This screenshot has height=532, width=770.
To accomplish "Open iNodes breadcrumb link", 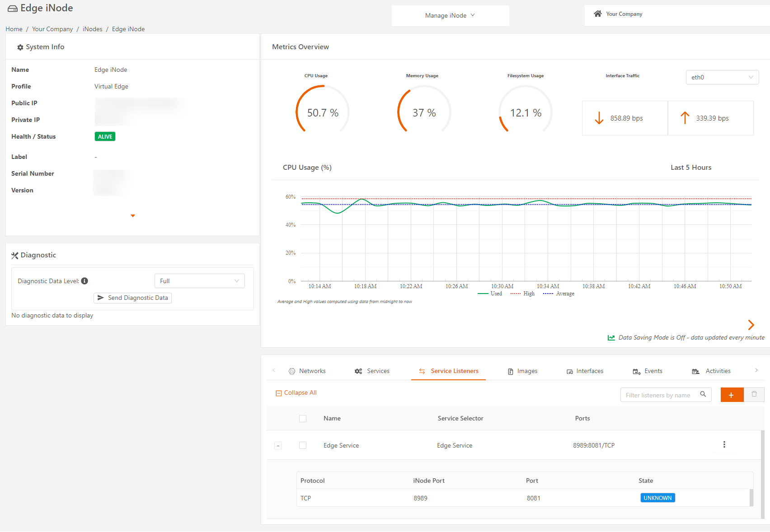I will (92, 29).
